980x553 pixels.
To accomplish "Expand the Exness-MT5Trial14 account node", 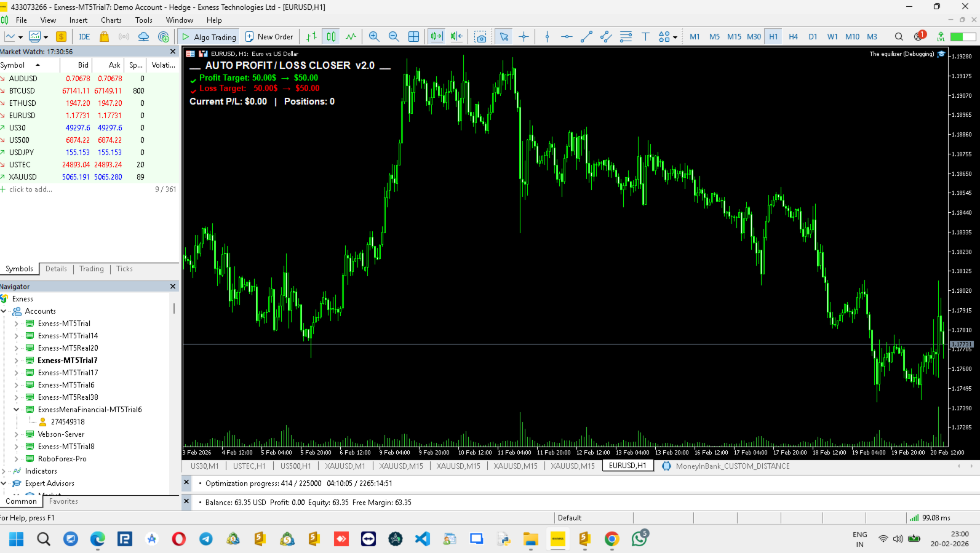I will (x=16, y=336).
